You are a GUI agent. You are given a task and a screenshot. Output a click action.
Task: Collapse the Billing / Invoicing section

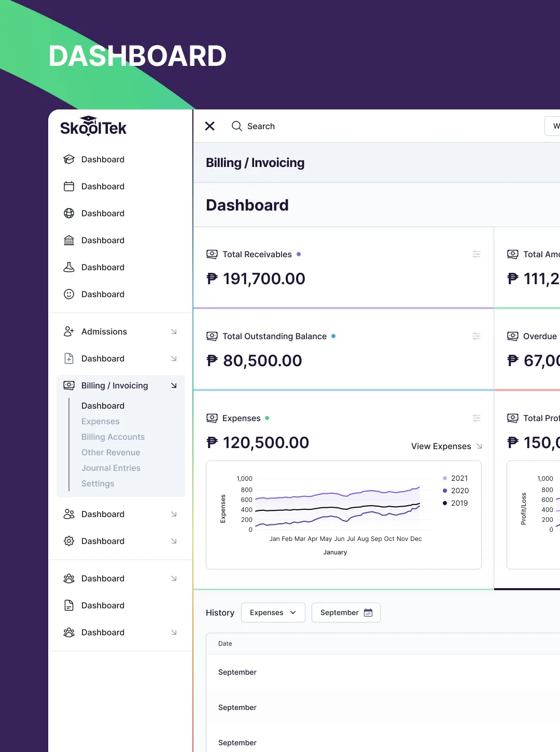[x=174, y=385]
